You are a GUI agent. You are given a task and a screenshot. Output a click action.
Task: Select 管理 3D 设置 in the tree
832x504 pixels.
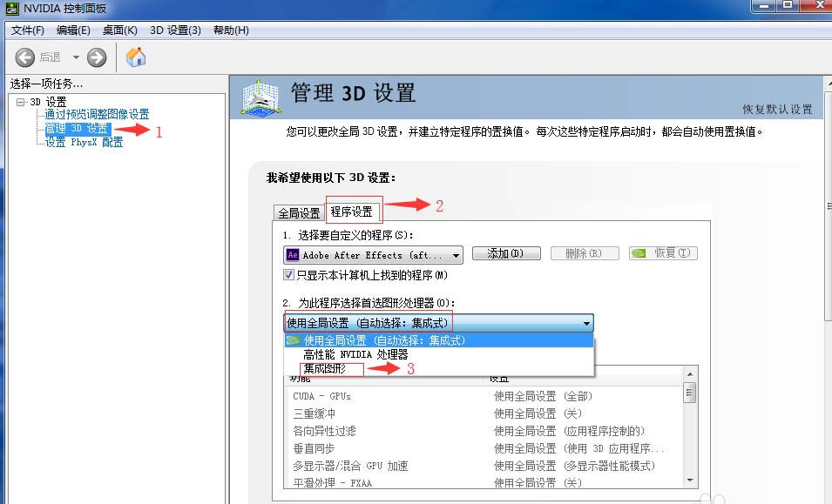[x=77, y=128]
